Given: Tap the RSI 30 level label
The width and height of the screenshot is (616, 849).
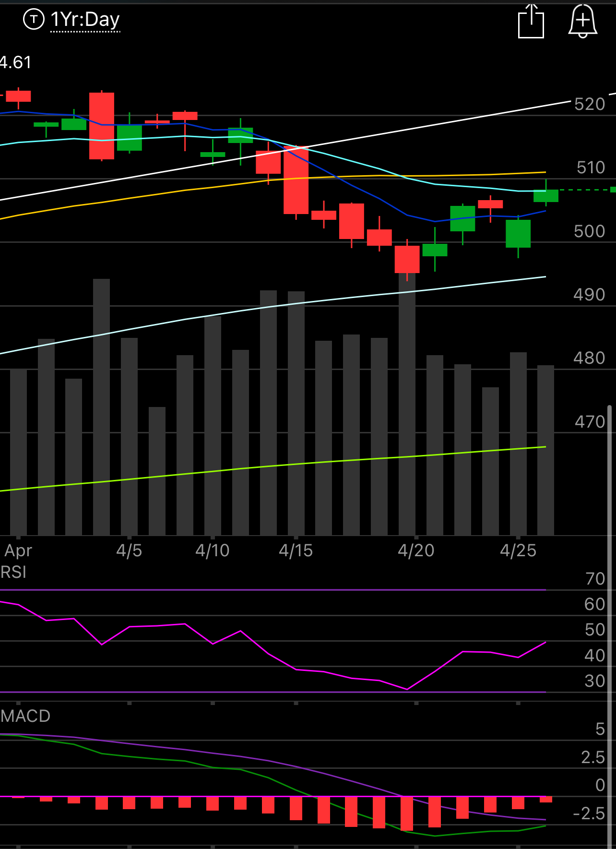Looking at the screenshot, I should coord(595,681).
